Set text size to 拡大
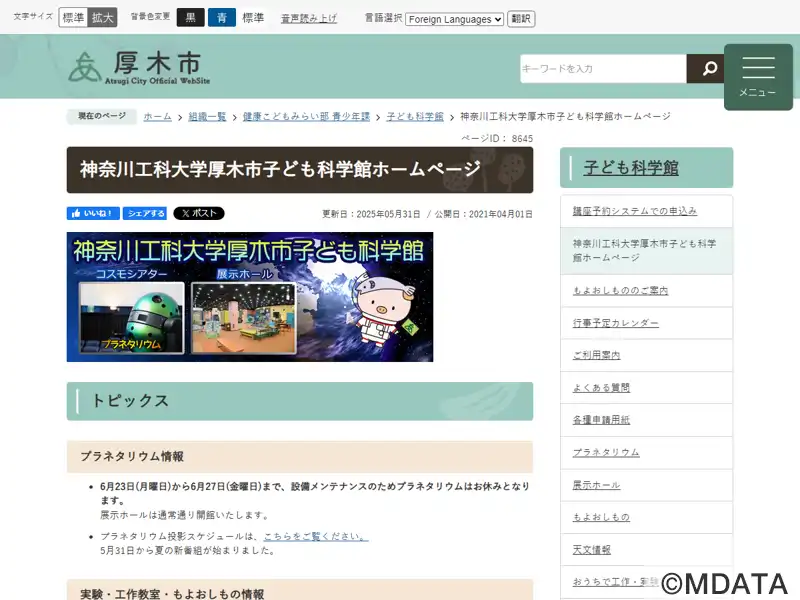 coord(103,18)
